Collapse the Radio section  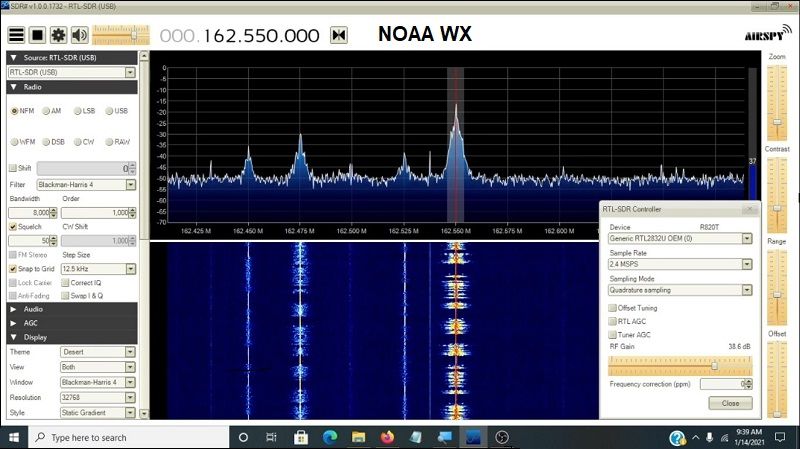72,87
